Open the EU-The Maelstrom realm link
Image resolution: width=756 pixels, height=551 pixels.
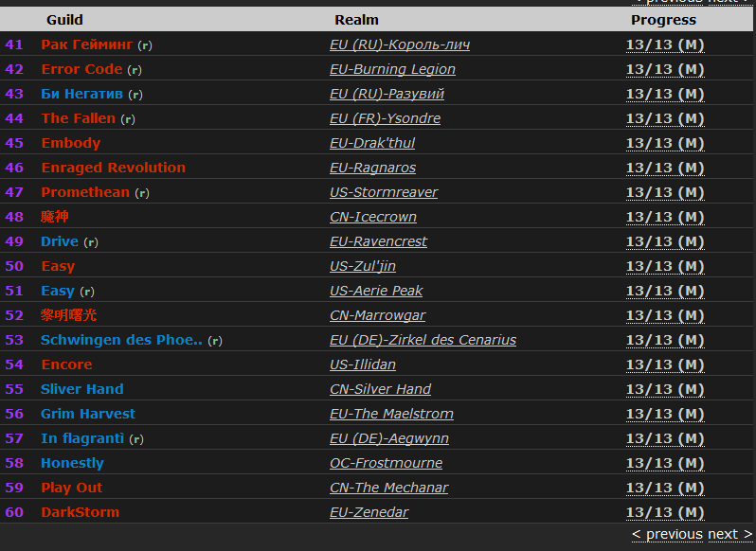(x=391, y=413)
